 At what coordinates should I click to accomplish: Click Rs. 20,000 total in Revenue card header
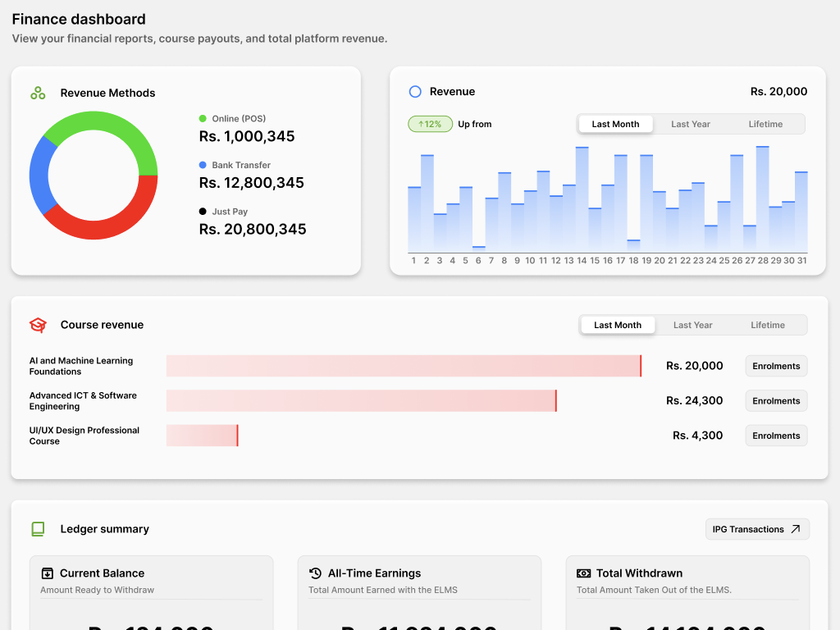tap(779, 92)
